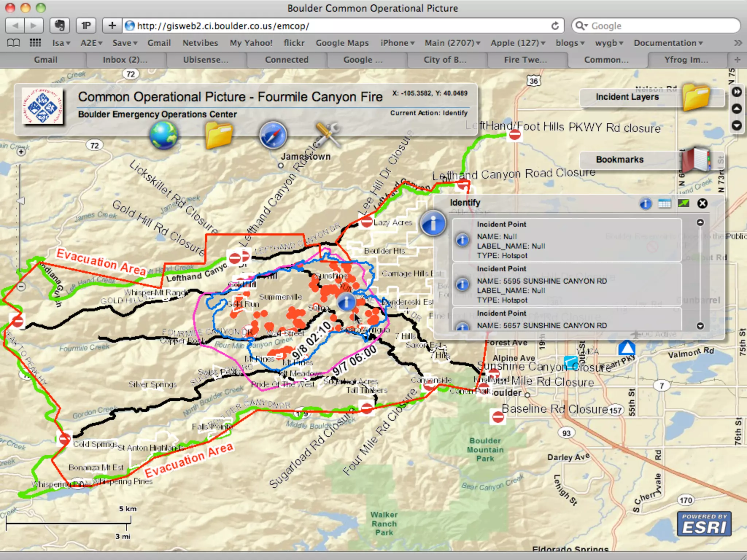This screenshot has height=560, width=747.
Task: Click Baseline Rd Closure no-entry marker
Action: pyautogui.click(x=498, y=417)
